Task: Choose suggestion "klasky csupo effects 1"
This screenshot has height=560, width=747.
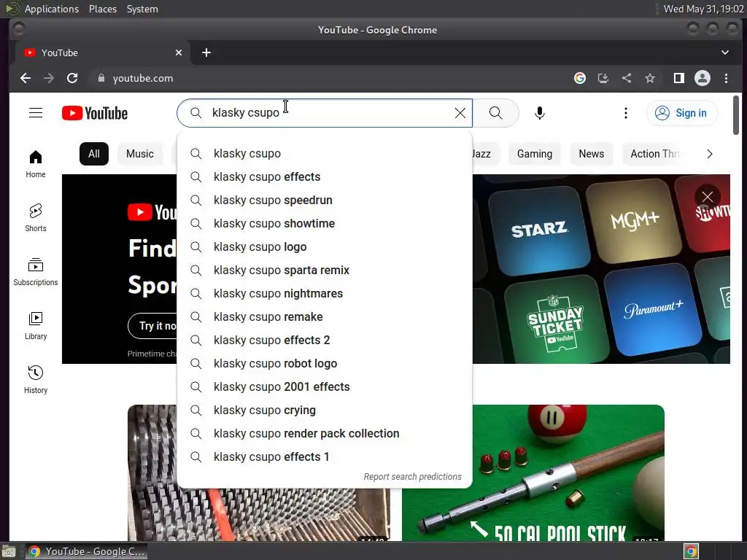Action: (325, 456)
